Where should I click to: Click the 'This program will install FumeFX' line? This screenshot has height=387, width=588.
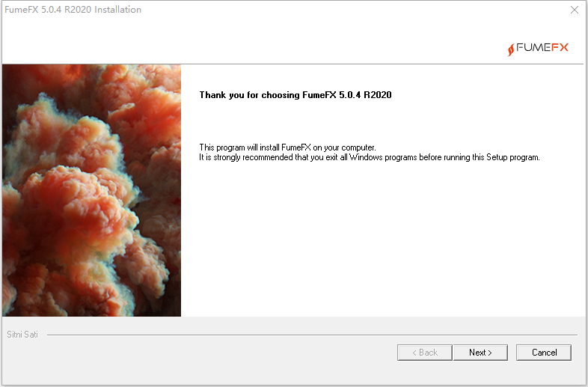pyautogui.click(x=287, y=147)
